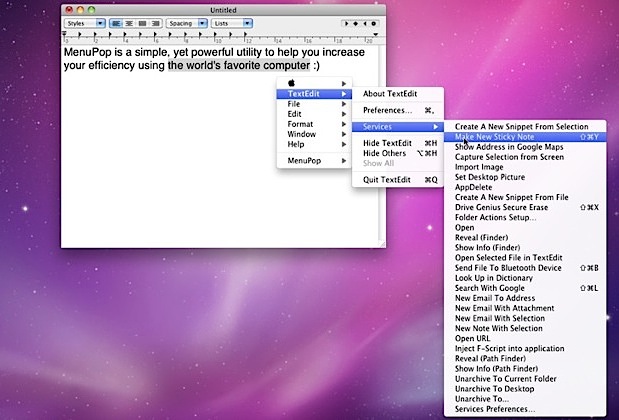
Task: Open the Styles dropdown
Action: point(84,23)
